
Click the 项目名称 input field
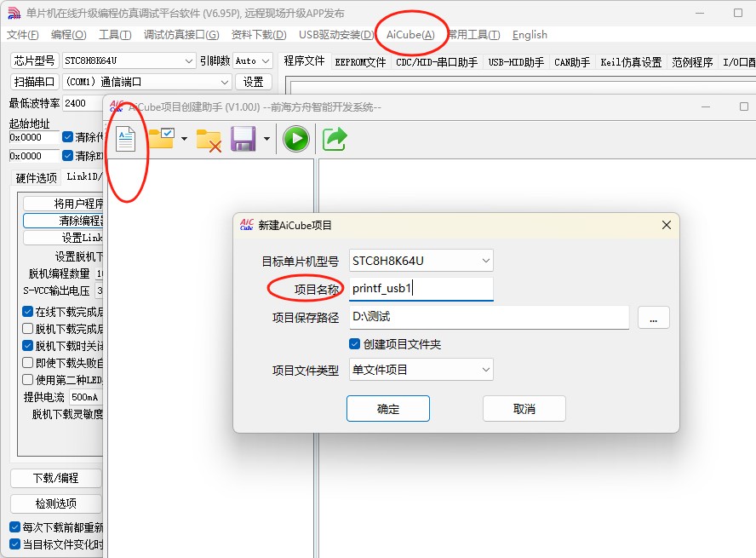click(421, 289)
